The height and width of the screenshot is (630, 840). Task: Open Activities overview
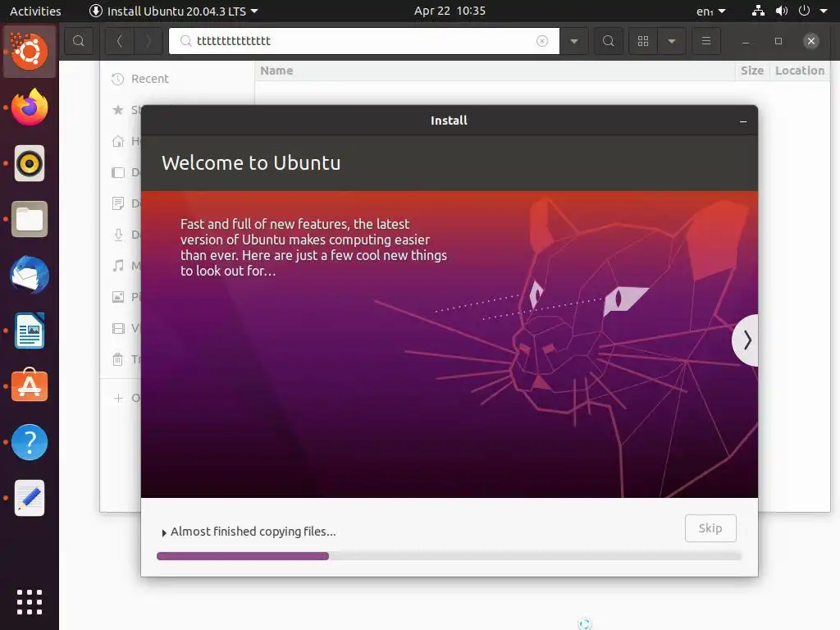[35, 11]
